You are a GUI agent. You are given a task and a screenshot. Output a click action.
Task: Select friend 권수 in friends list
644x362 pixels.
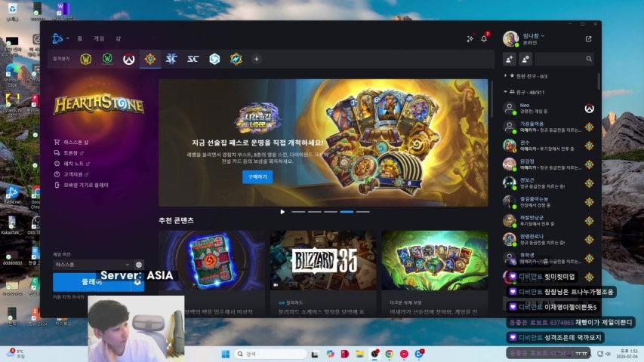coord(549,146)
